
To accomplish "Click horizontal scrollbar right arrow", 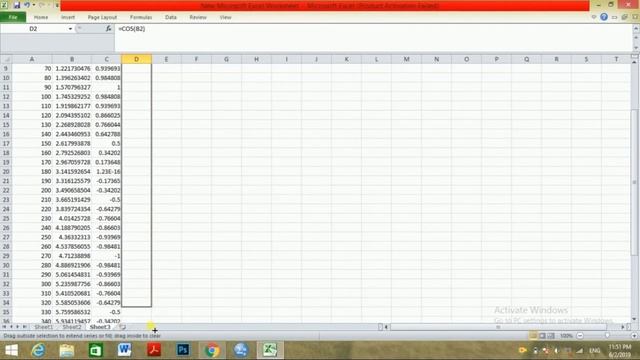I will (623, 327).
